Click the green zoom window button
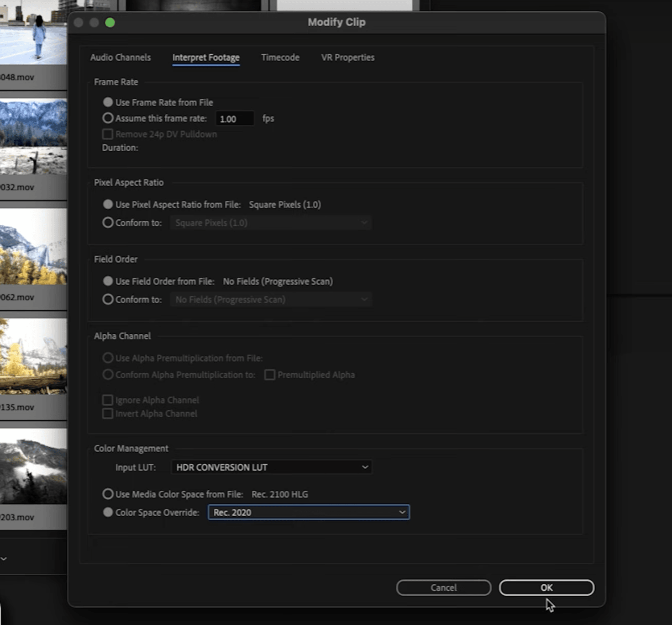 (110, 22)
